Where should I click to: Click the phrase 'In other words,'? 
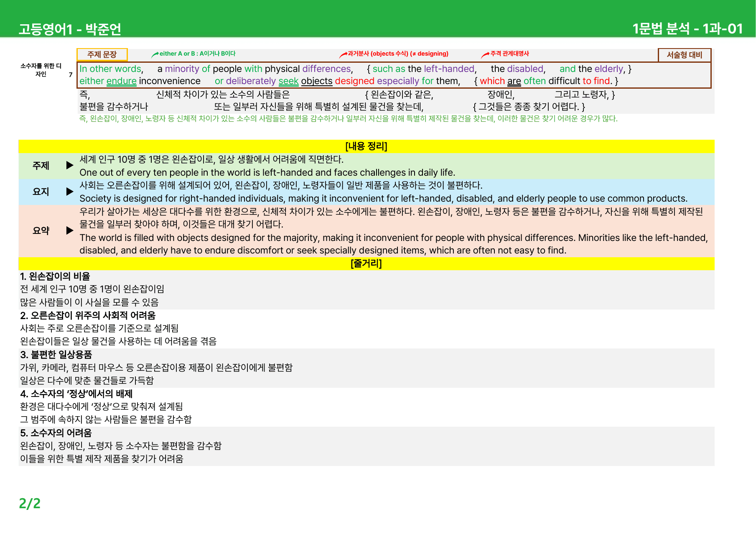[x=111, y=69]
